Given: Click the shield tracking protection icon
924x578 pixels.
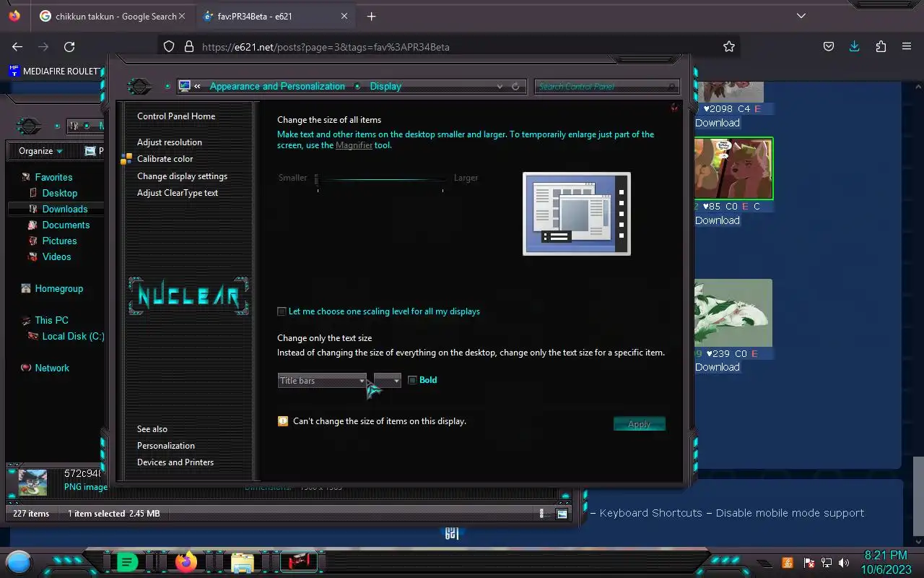Looking at the screenshot, I should coord(169,46).
